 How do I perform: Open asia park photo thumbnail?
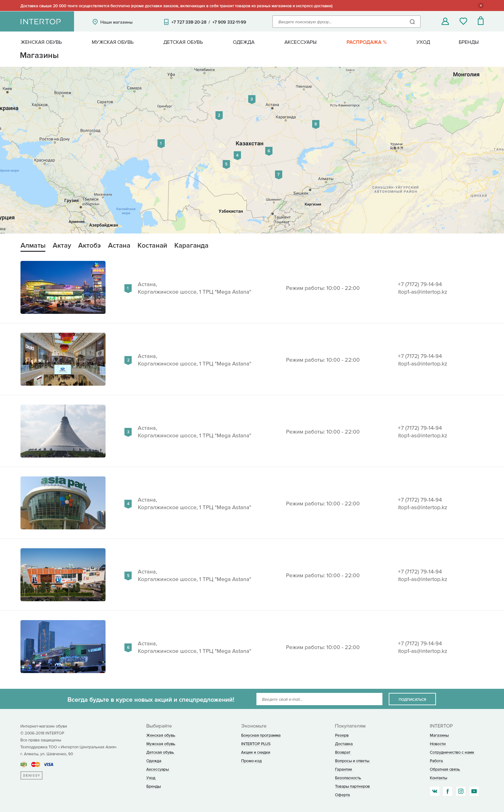63,503
